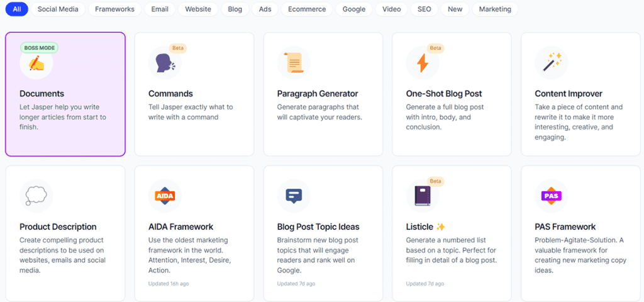The height and width of the screenshot is (302, 644).
Task: Select the Ecommerce category tab
Action: 307,9
